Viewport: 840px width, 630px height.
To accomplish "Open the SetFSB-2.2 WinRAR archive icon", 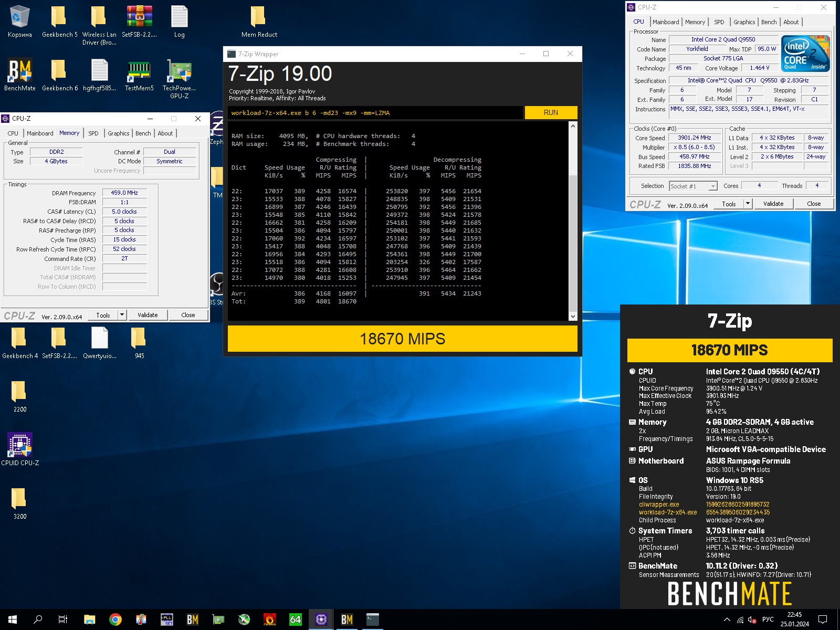I will coord(139,22).
